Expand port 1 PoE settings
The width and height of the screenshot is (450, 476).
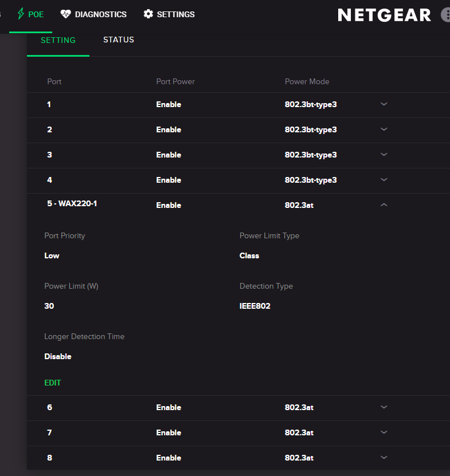(384, 104)
